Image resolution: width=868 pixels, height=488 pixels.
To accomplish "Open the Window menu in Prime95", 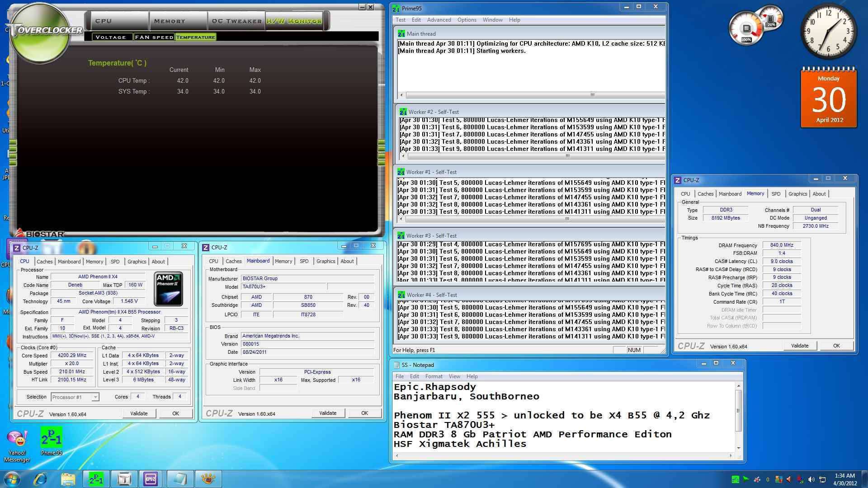I will (492, 20).
